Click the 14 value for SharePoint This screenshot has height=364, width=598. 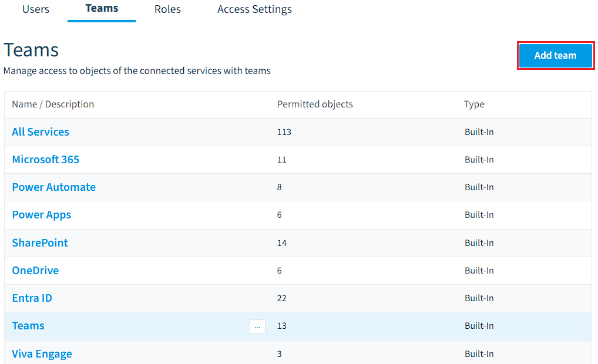[282, 243]
